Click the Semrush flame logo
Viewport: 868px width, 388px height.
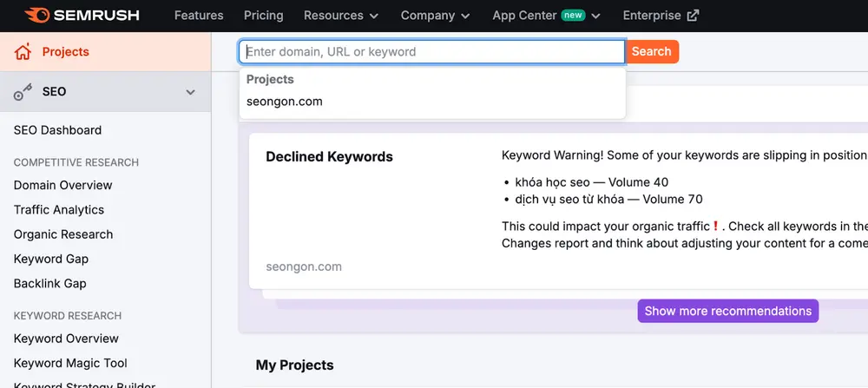click(37, 15)
